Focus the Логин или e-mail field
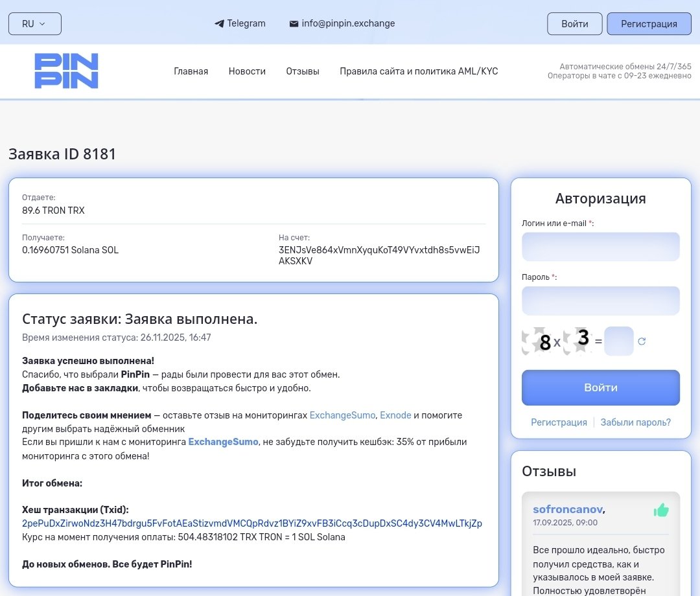Screen dimensions: 700x596 point(600,247)
